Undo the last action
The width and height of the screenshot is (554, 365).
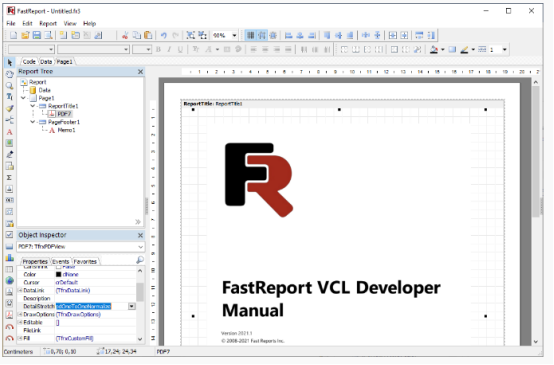click(164, 35)
